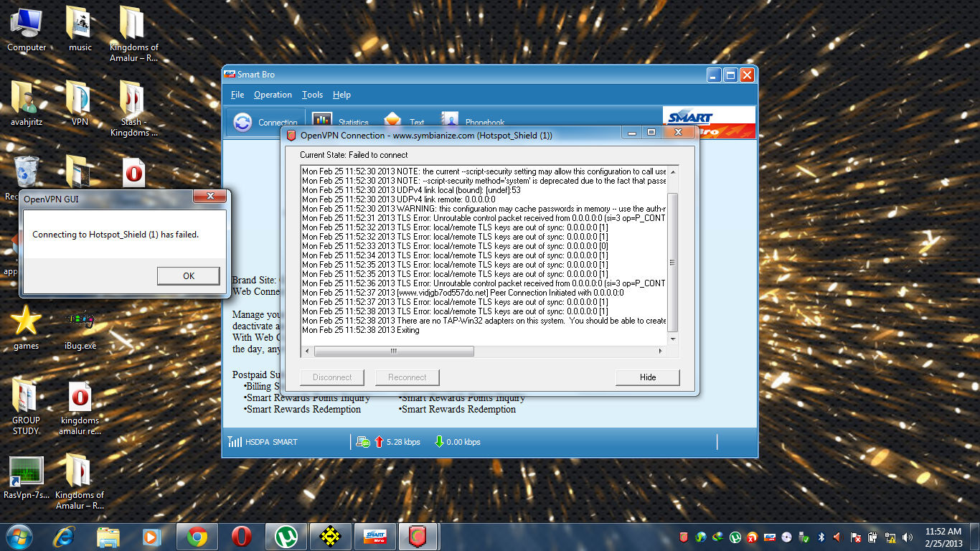Click the greyed Disconnect button

[x=332, y=377]
